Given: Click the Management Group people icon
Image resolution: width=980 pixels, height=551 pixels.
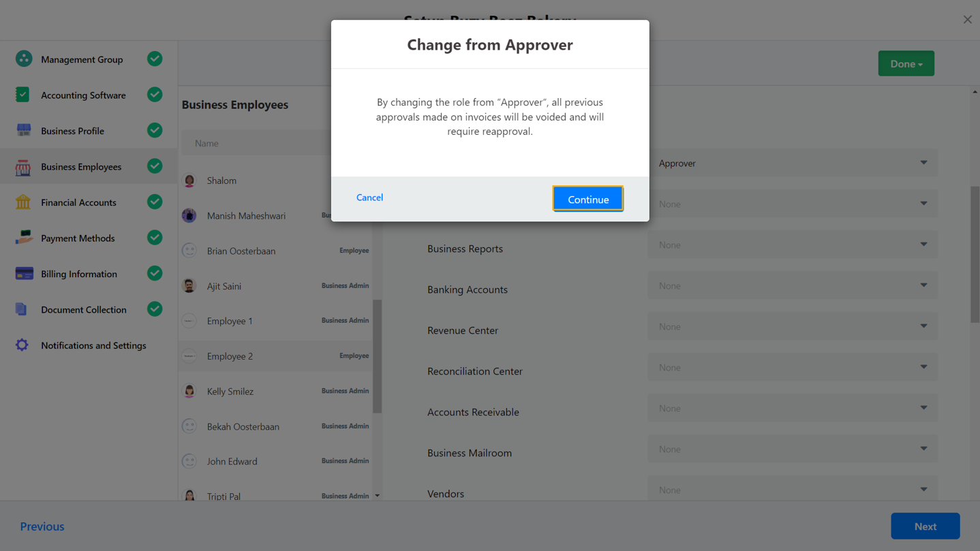Looking at the screenshot, I should [x=24, y=59].
